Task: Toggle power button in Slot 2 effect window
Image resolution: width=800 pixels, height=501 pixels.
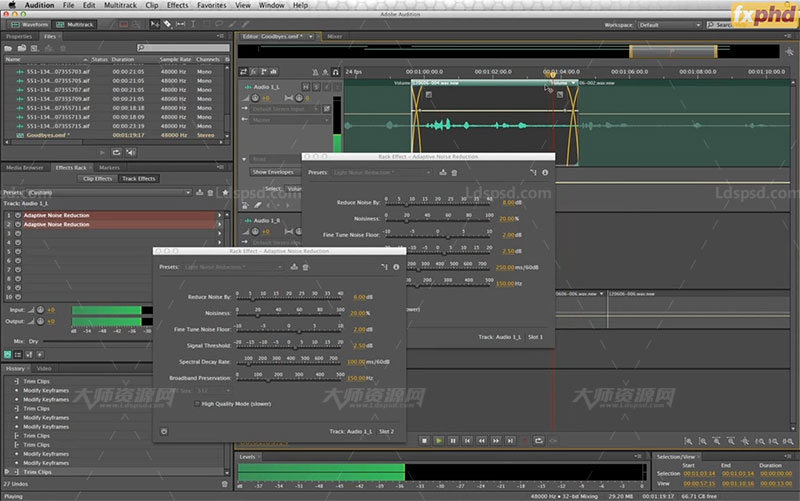Action: [x=164, y=432]
